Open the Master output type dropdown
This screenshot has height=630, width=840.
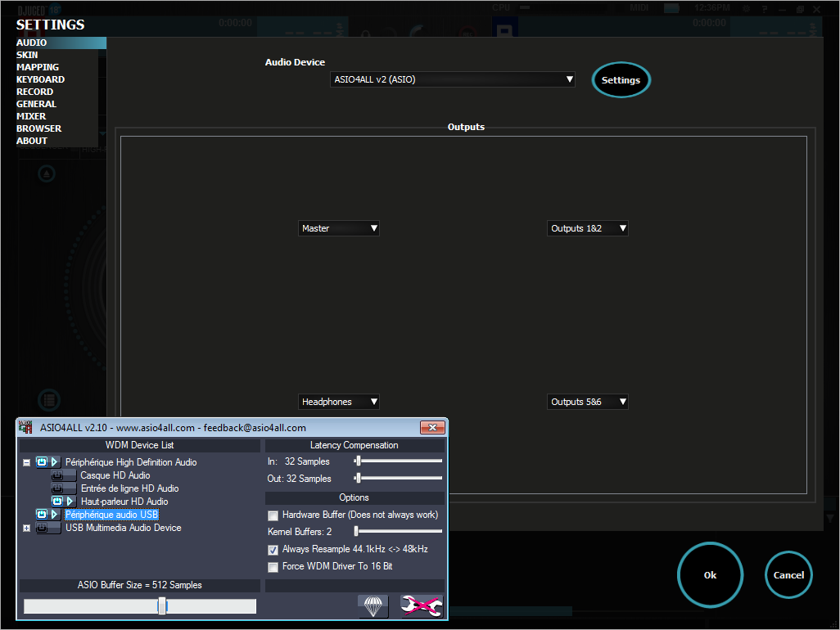click(339, 228)
